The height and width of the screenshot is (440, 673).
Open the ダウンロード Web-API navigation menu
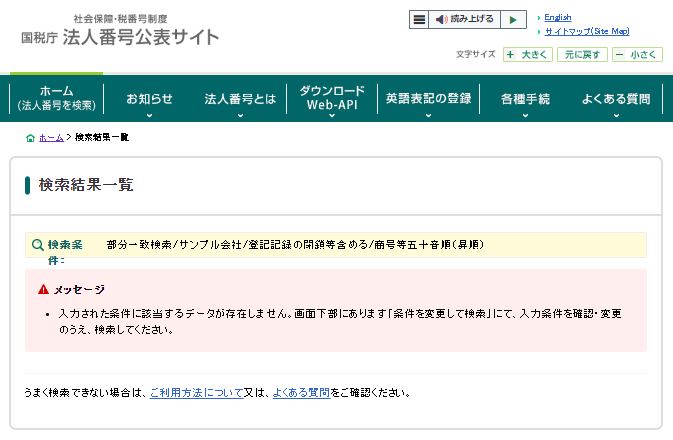point(332,98)
